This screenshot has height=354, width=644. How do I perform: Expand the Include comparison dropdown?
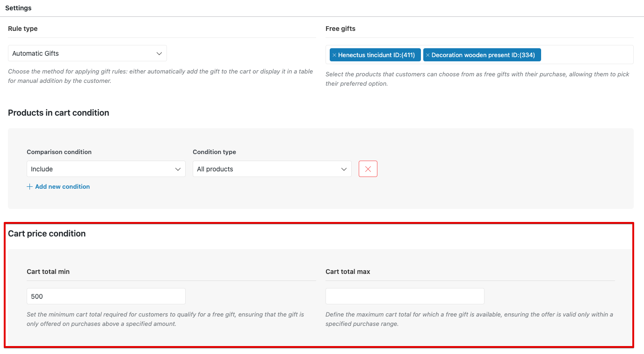[x=106, y=169]
